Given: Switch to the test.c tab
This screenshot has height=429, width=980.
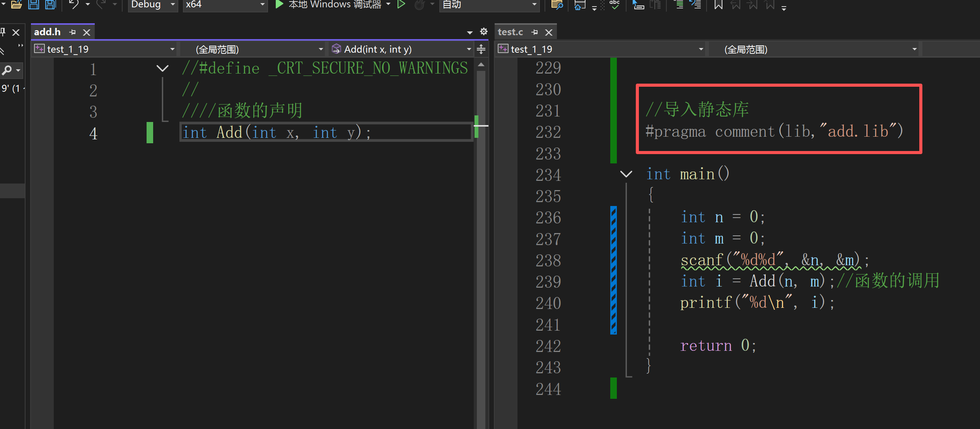Looking at the screenshot, I should (510, 32).
